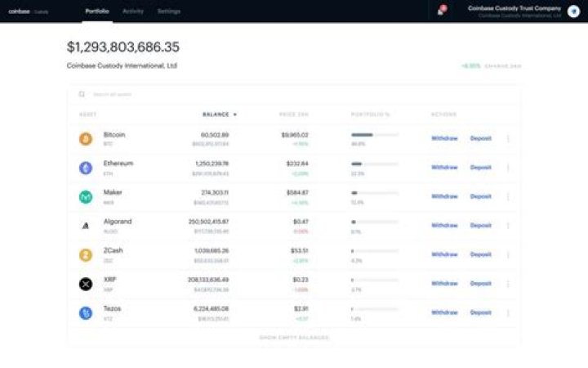This screenshot has width=588, height=368.
Task: Focus the search all assets field
Action: [x=293, y=94]
